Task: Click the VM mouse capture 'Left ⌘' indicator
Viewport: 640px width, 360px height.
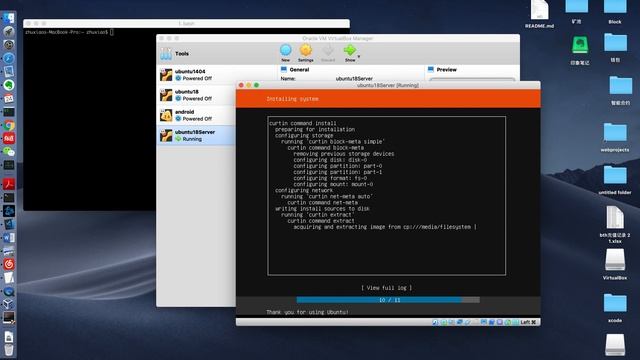Action: (528, 322)
